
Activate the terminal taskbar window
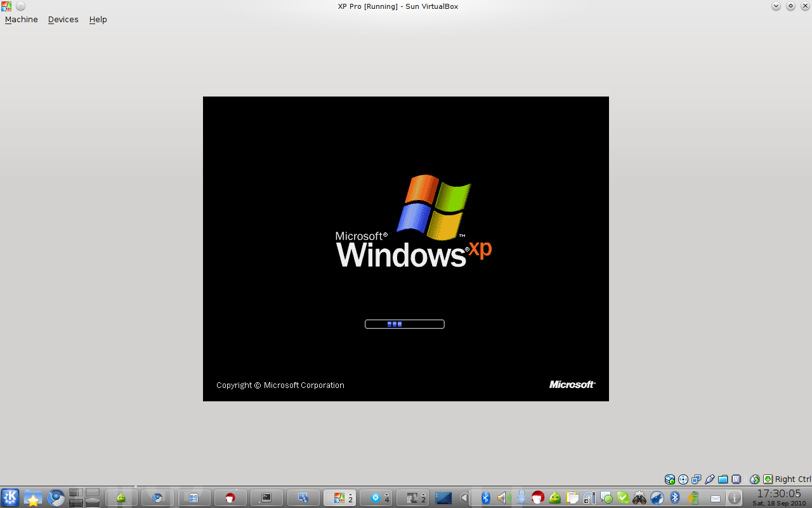266,498
